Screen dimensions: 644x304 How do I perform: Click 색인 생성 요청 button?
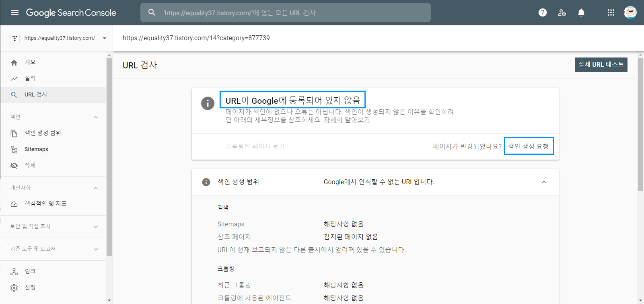[x=529, y=146]
